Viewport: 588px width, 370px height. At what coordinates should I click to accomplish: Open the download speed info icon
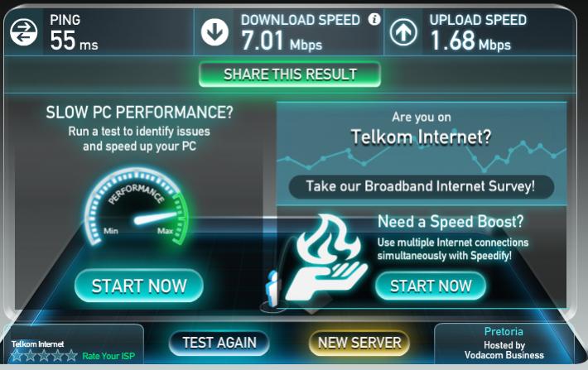[x=374, y=19]
